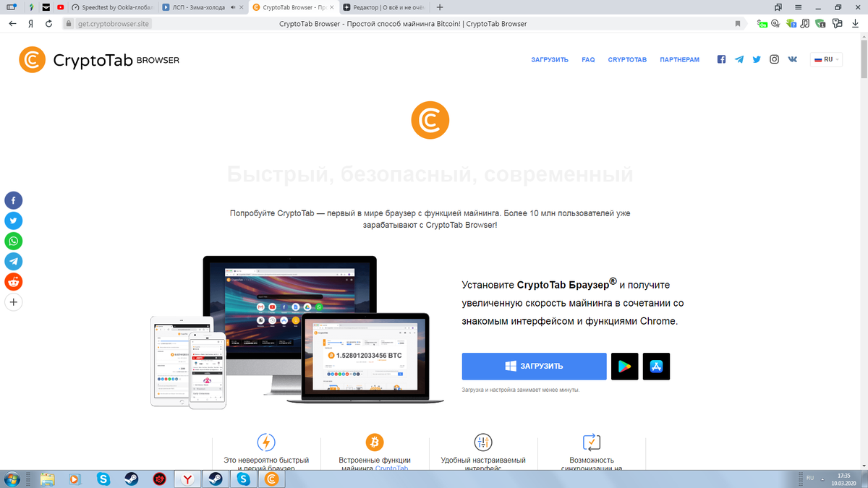Open RU language dropdown
Screen dimensions: 868x488
[827, 59]
